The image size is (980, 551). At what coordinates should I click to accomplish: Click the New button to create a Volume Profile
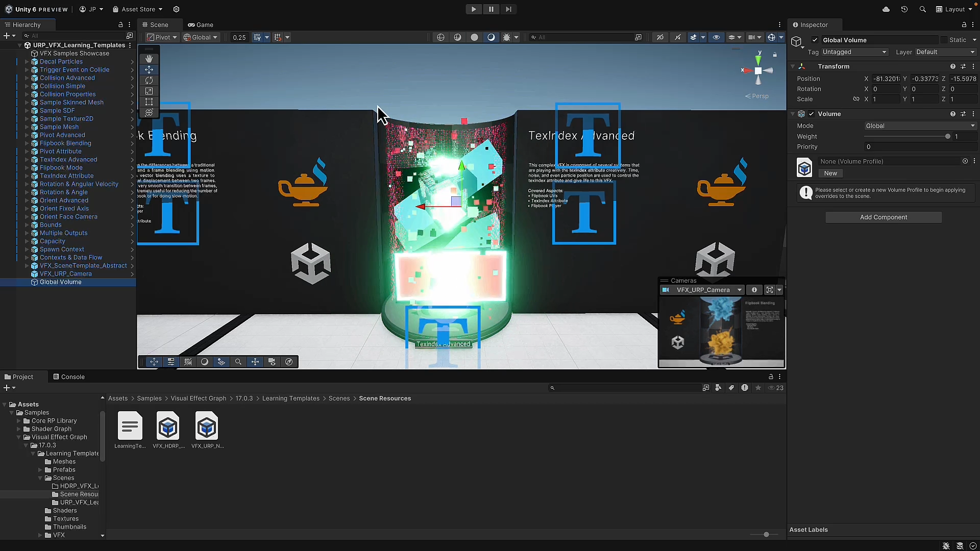click(830, 173)
